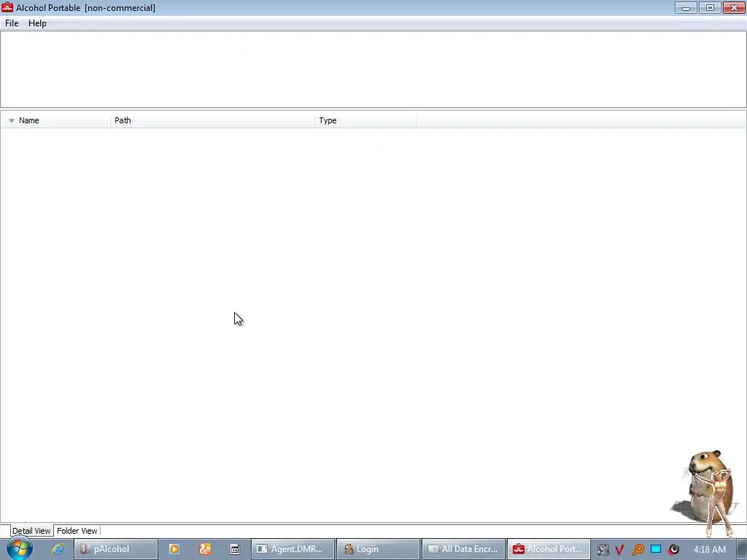Restore down the Alcohol Portable window

(710, 7)
